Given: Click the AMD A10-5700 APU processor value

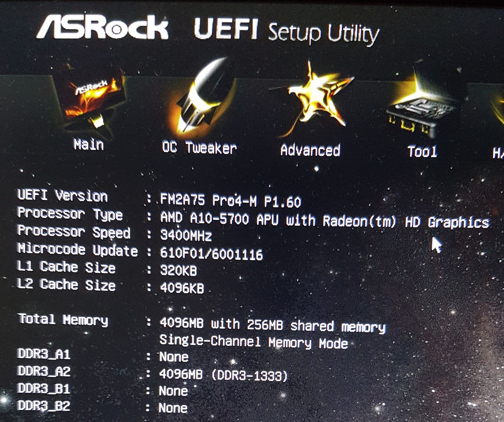Looking at the screenshot, I should point(325,221).
